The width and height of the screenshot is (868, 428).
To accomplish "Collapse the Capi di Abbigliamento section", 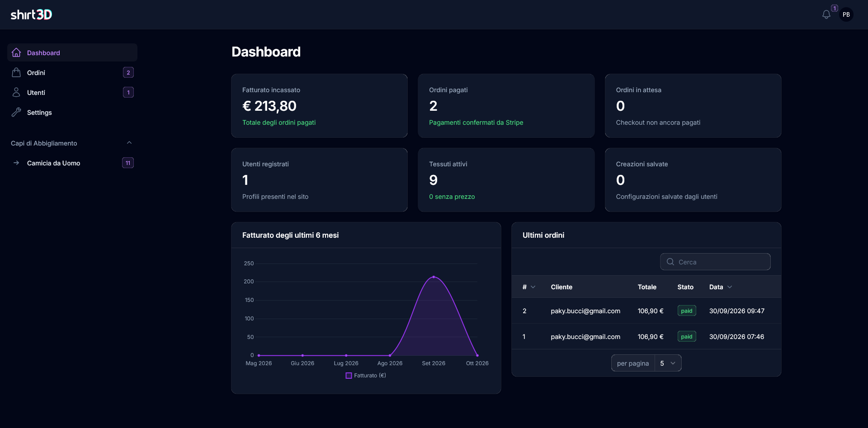I will 129,143.
